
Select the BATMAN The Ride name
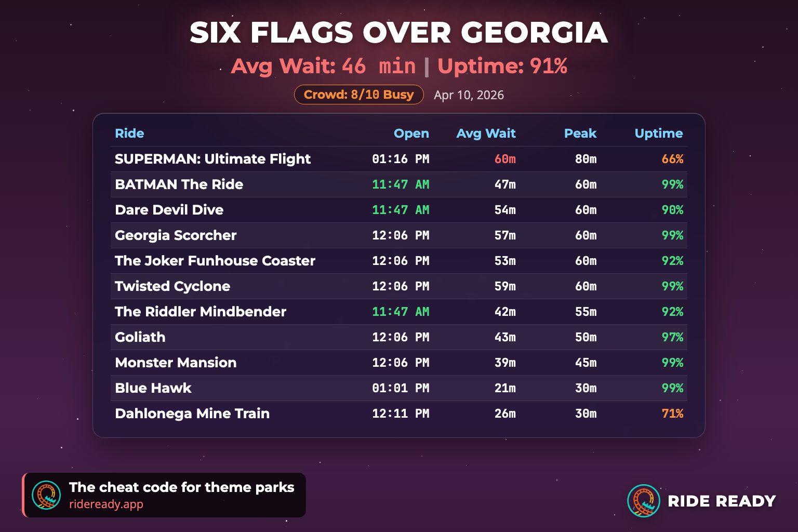click(179, 184)
